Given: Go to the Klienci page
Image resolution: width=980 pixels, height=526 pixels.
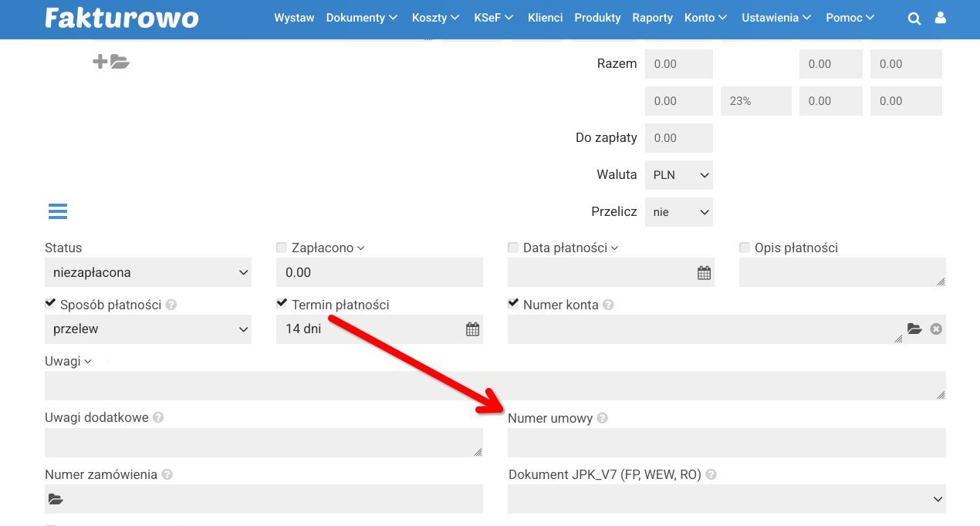Looking at the screenshot, I should (x=545, y=18).
